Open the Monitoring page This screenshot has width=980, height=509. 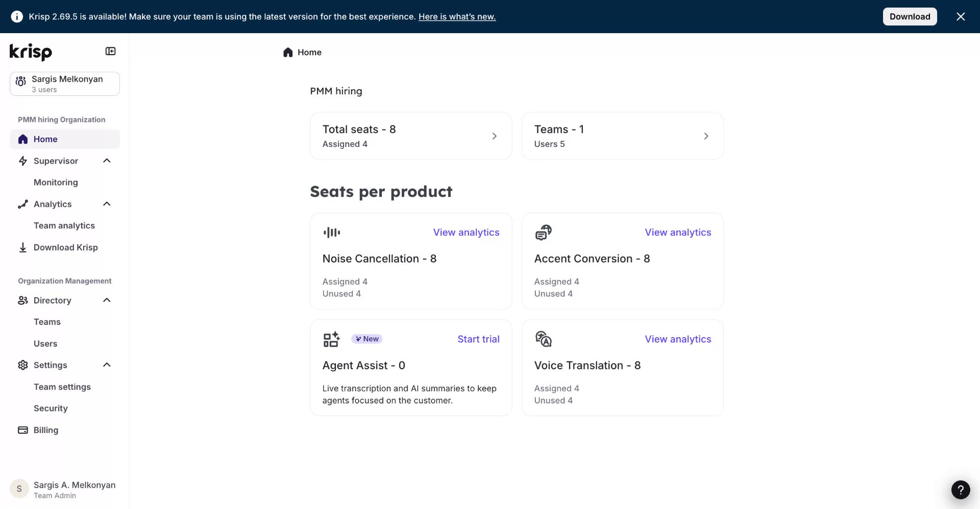56,182
